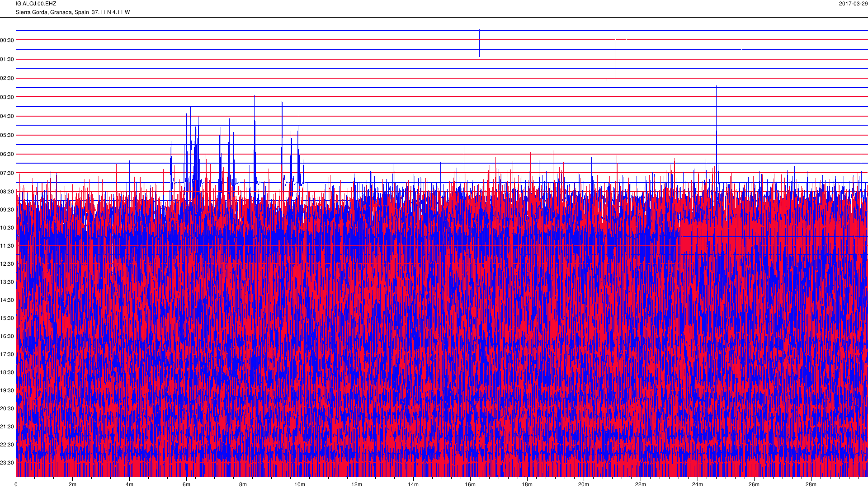Viewport: 868px width, 488px height.
Task: Select the 01:30 time row label
Action: pyautogui.click(x=7, y=59)
